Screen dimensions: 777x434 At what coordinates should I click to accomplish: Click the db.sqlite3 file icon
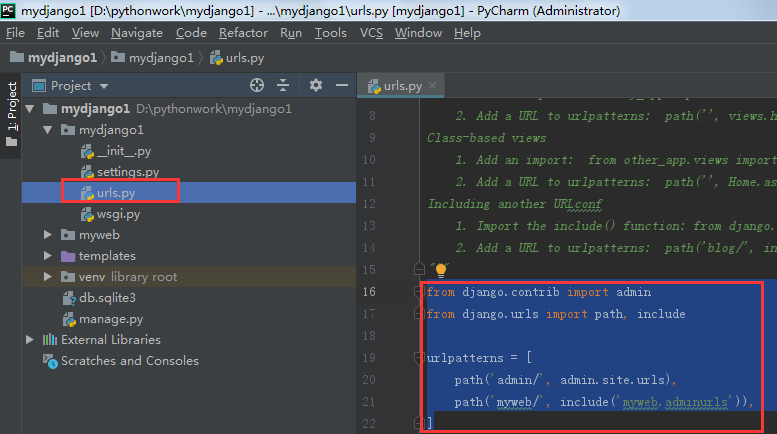[69, 298]
